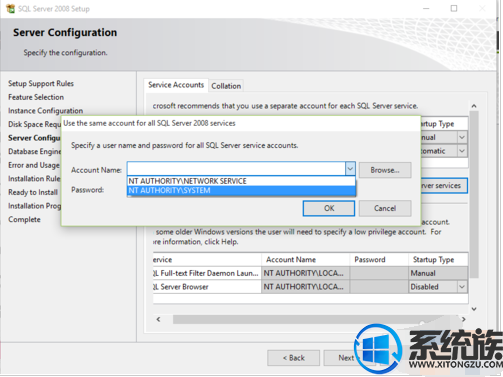Viewport: 503px width, 377px height.
Task: Click the SQL Server Setup title bar icon
Action: pos(10,9)
